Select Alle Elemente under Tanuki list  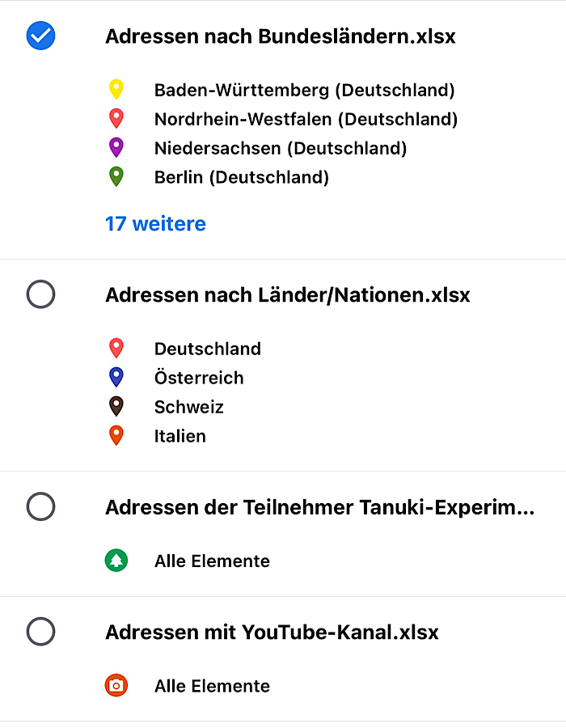click(212, 561)
